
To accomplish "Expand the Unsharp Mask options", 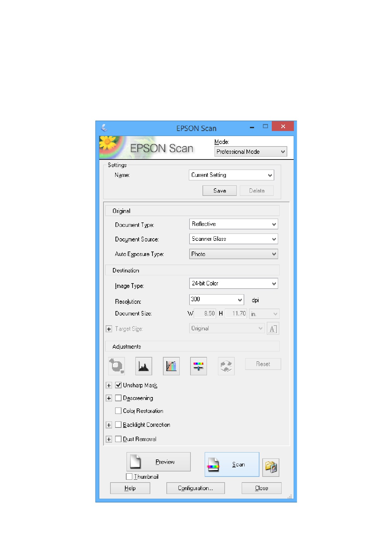I will click(x=109, y=385).
